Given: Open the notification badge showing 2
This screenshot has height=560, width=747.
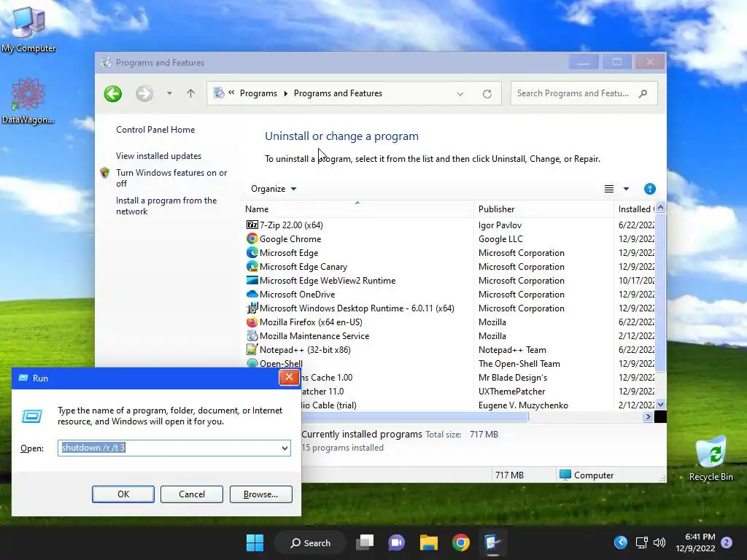Looking at the screenshot, I should click(726, 542).
